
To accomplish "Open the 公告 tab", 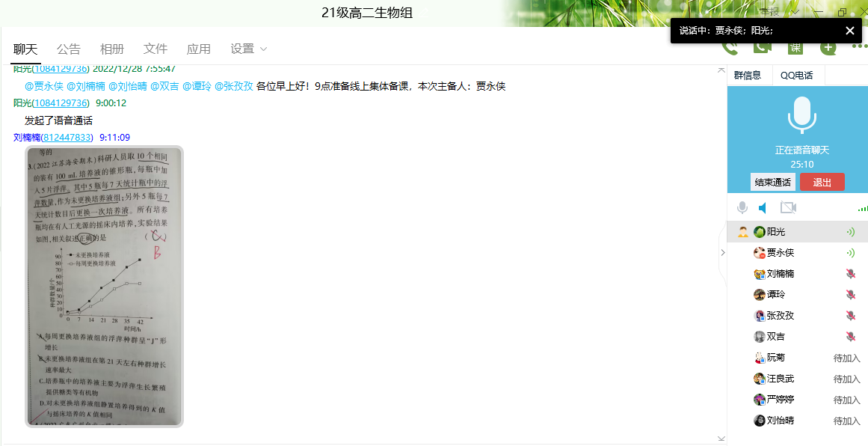I will (69, 49).
